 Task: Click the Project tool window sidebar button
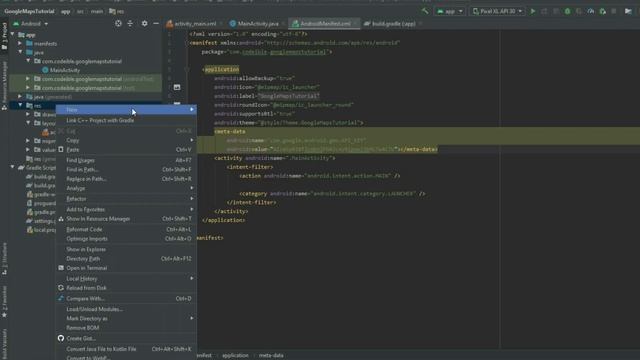pos(4,37)
